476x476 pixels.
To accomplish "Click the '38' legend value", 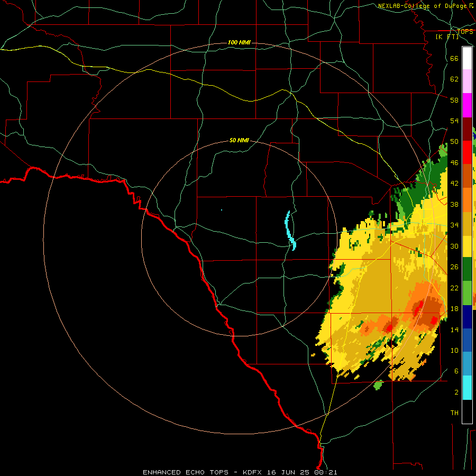I will pos(454,204).
